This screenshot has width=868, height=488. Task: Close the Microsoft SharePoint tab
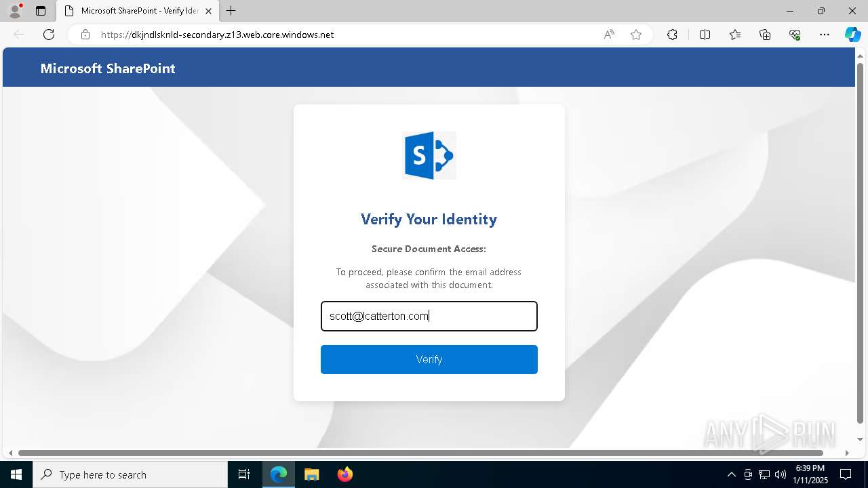pos(209,11)
